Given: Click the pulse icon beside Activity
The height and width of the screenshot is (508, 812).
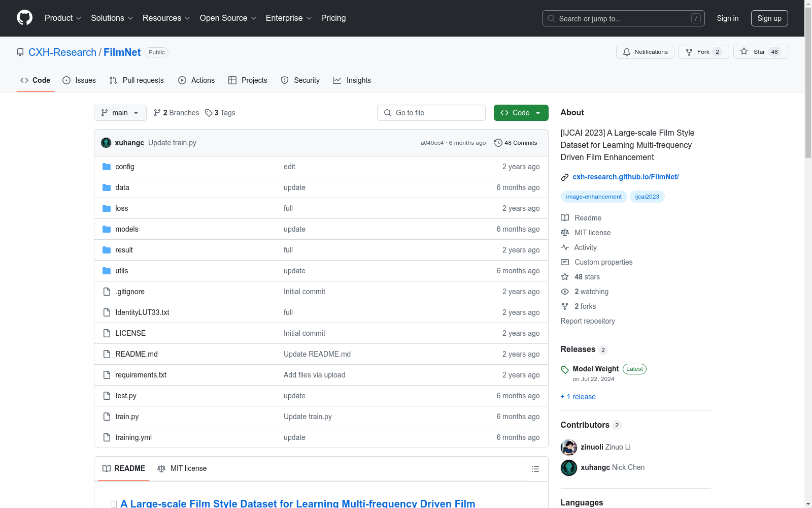Looking at the screenshot, I should coord(565,247).
